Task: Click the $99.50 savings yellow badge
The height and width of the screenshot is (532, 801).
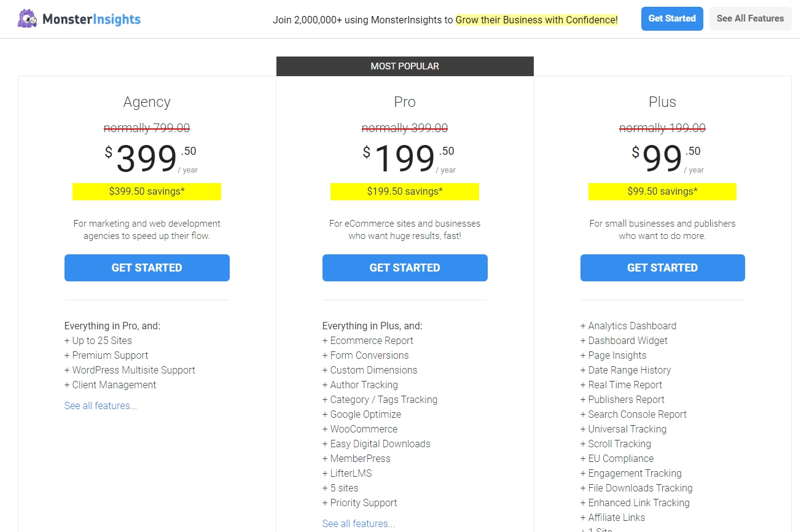Action: tap(662, 192)
